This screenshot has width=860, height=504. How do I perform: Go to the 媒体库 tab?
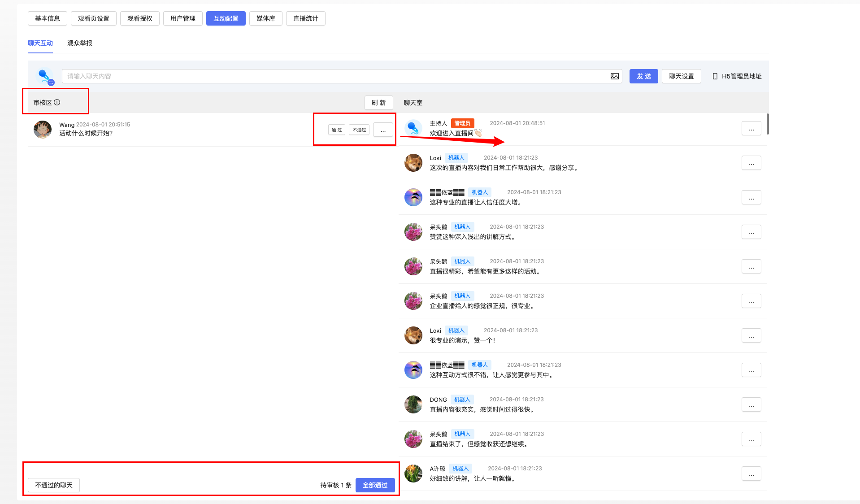[x=265, y=18]
